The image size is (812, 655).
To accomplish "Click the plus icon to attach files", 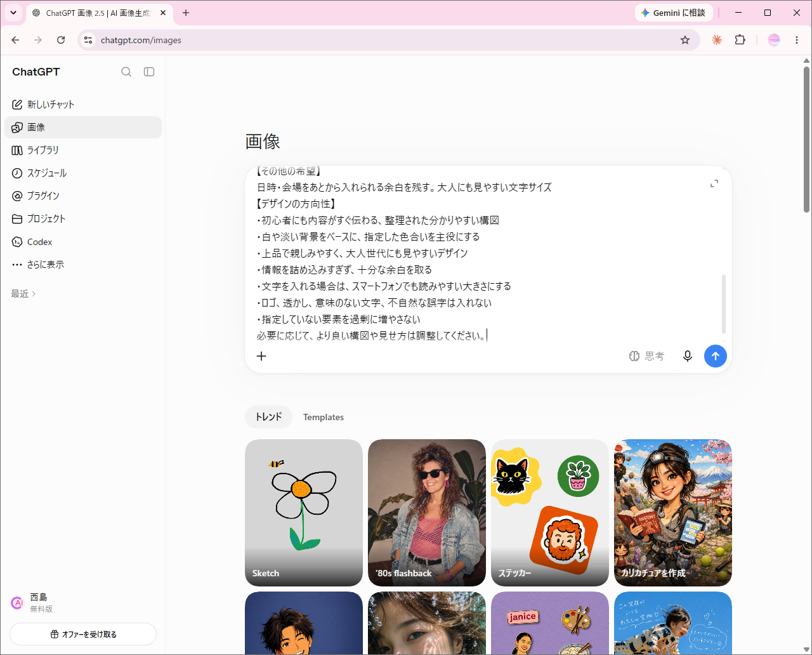I will pyautogui.click(x=261, y=356).
